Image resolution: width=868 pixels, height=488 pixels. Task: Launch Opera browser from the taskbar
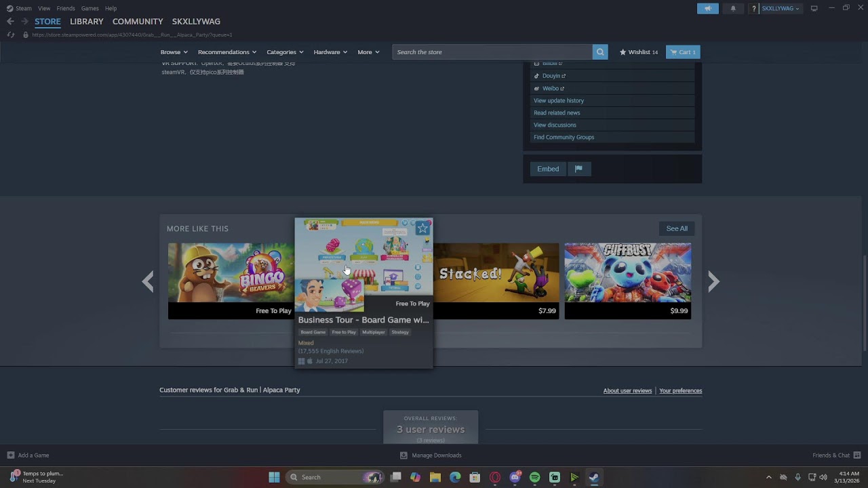pos(495,477)
